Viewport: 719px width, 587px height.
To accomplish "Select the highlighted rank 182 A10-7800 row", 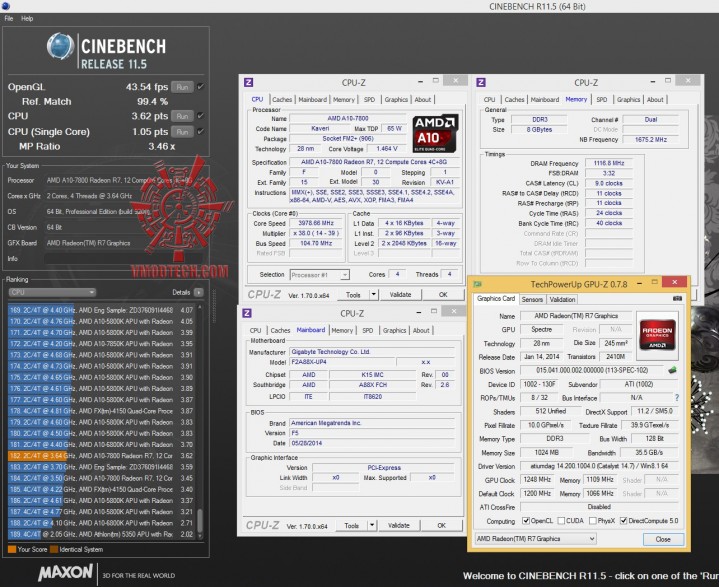I will point(101,456).
